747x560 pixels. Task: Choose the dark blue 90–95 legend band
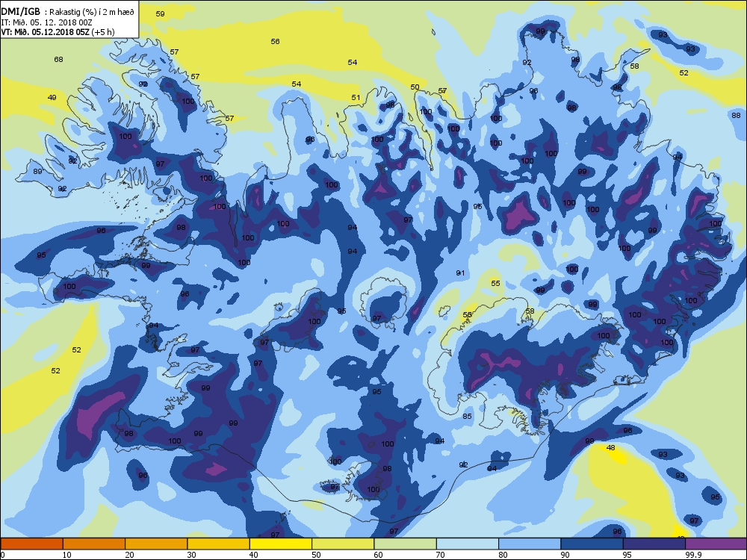tap(592, 544)
